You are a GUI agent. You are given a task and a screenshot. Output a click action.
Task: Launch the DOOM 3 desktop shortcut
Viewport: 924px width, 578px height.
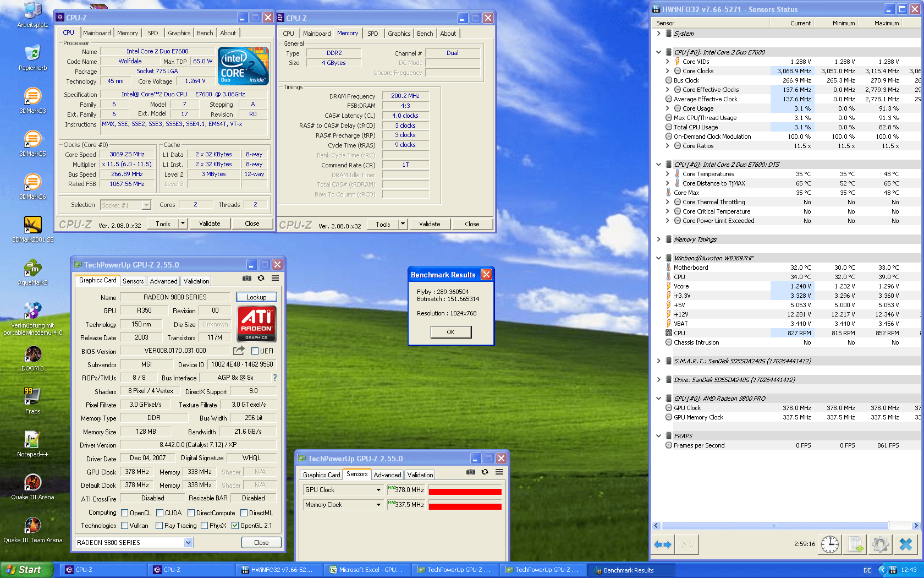pos(32,358)
